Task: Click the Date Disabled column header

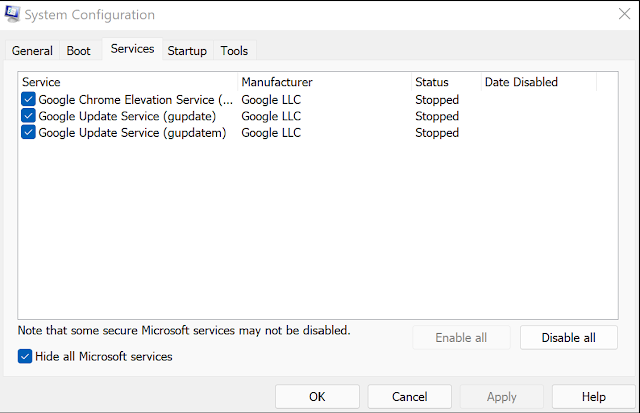Action: pos(537,82)
